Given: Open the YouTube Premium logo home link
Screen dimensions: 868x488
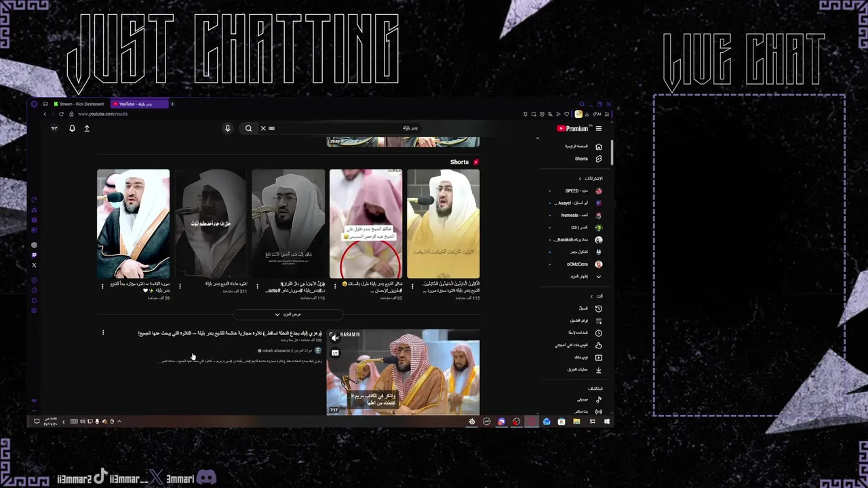Looking at the screenshot, I should click(x=573, y=128).
